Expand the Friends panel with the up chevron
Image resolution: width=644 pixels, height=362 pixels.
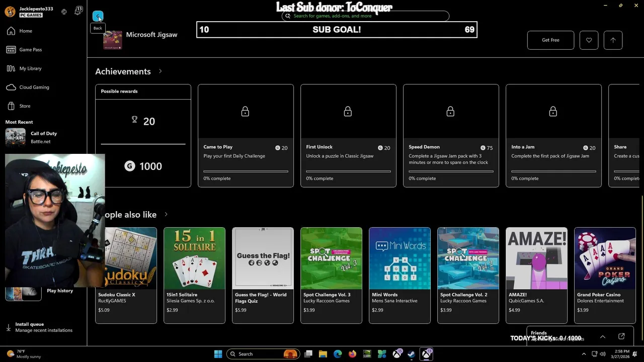pos(603,336)
